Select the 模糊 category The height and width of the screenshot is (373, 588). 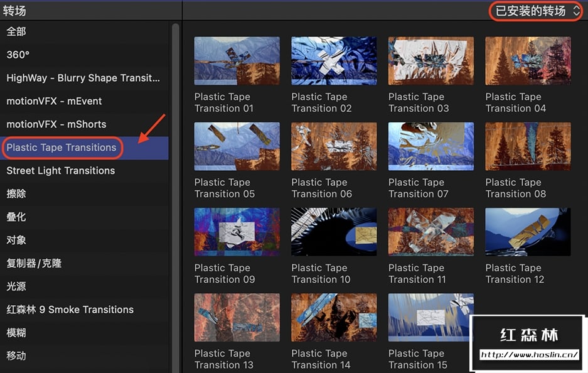click(x=84, y=333)
